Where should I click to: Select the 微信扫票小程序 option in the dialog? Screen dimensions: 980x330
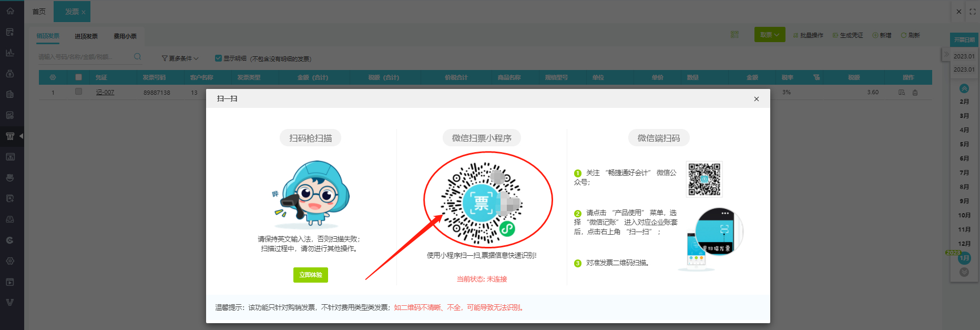click(482, 138)
